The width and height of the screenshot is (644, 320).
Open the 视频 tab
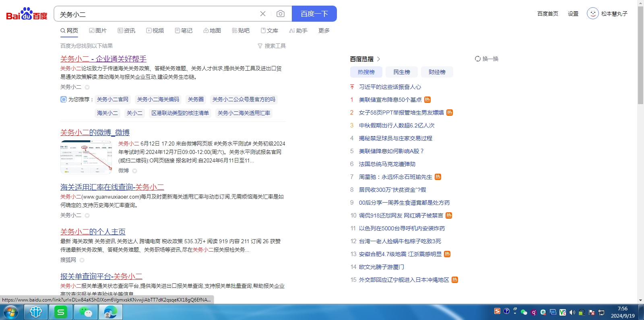click(x=155, y=31)
